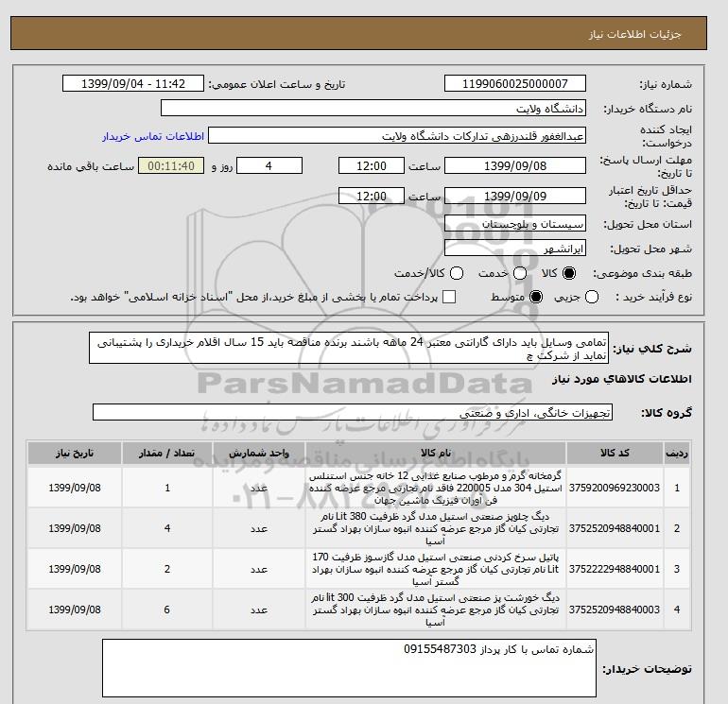Click product code 3759200969230003

coord(615,488)
